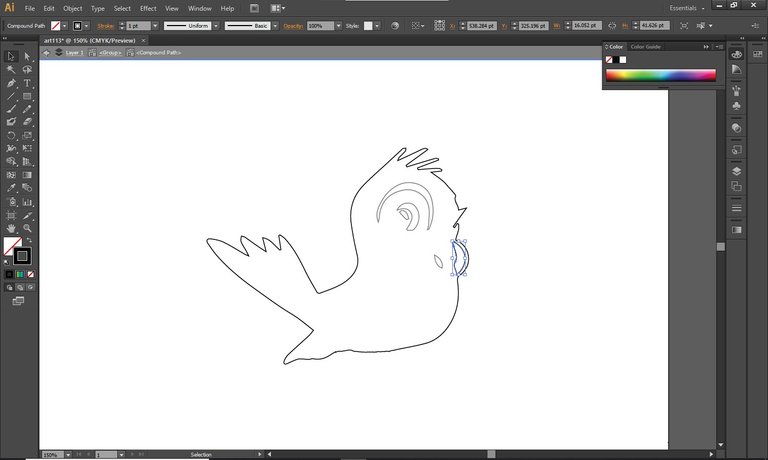This screenshot has height=460, width=768.
Task: Select the Column Graph tool
Action: tap(27, 201)
